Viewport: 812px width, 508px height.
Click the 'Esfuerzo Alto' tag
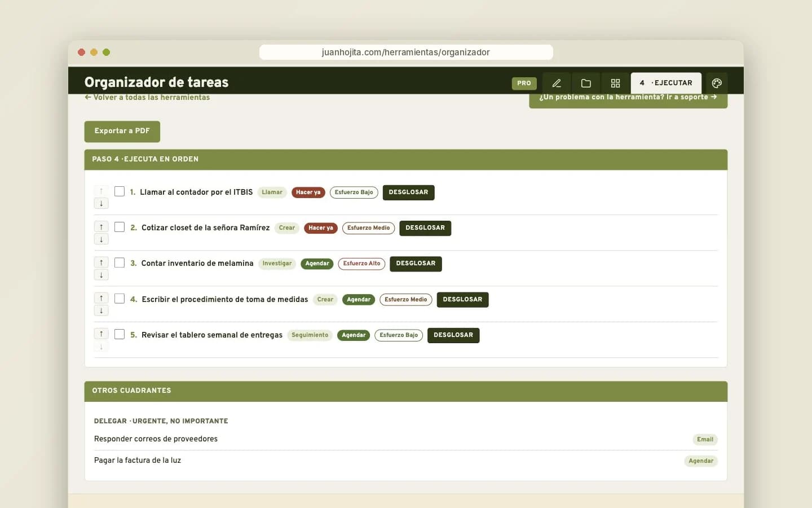pyautogui.click(x=361, y=264)
